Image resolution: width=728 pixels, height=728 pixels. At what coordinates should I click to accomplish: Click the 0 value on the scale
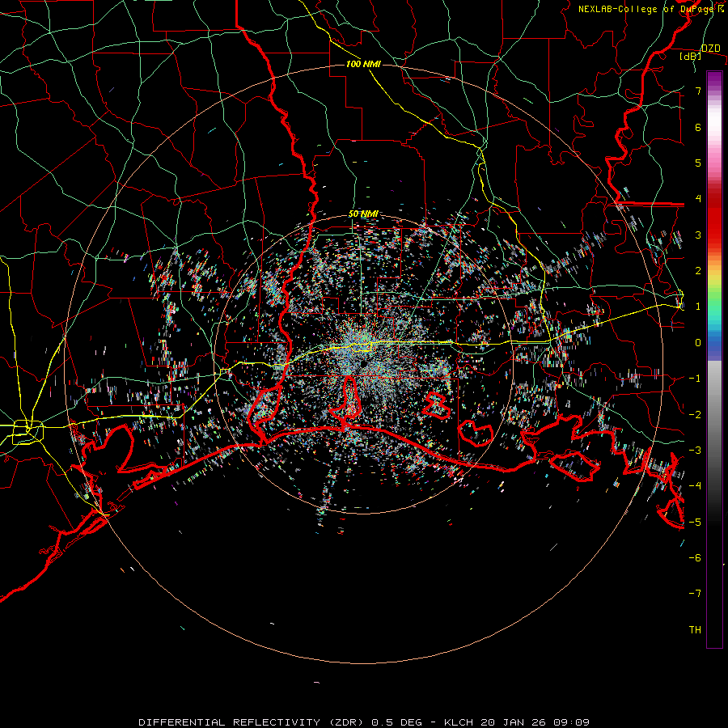[x=698, y=343]
